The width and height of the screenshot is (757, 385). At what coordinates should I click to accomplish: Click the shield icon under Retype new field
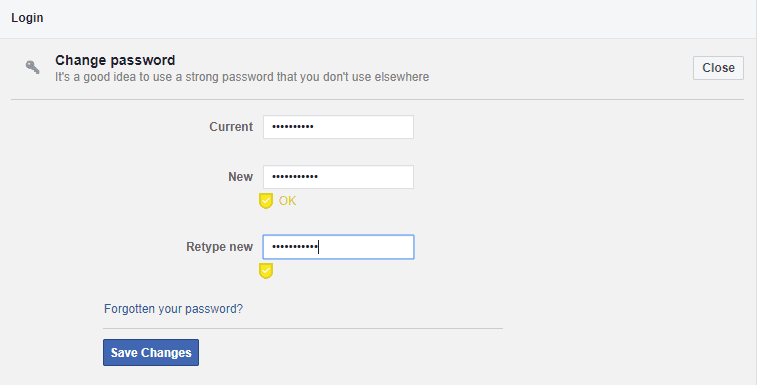click(x=266, y=271)
